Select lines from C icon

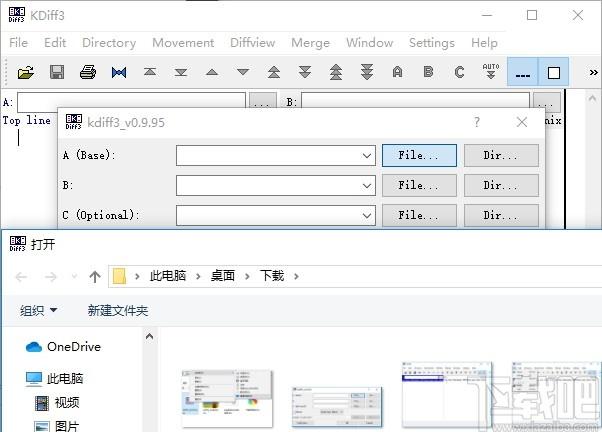pos(460,72)
